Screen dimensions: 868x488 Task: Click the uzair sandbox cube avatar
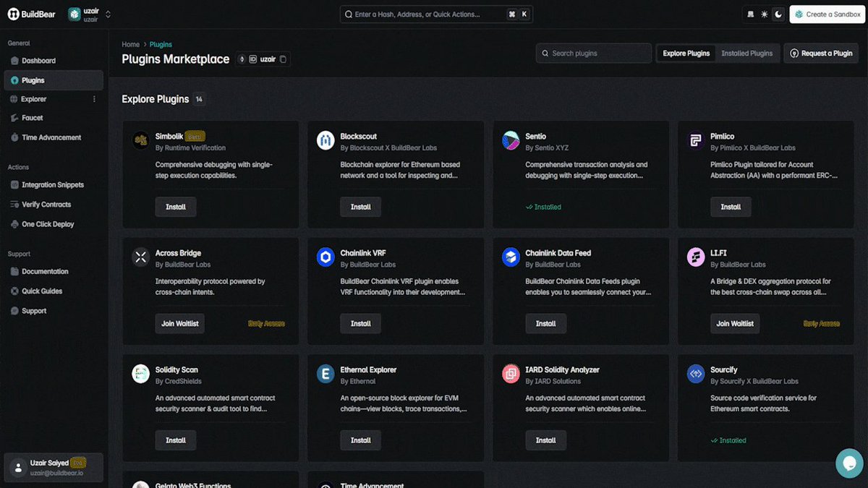(75, 14)
